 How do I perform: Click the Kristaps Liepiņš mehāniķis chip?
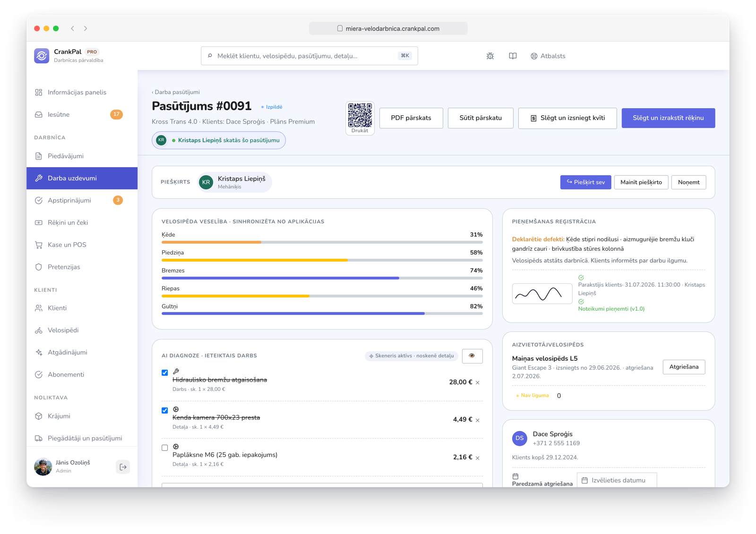click(235, 182)
